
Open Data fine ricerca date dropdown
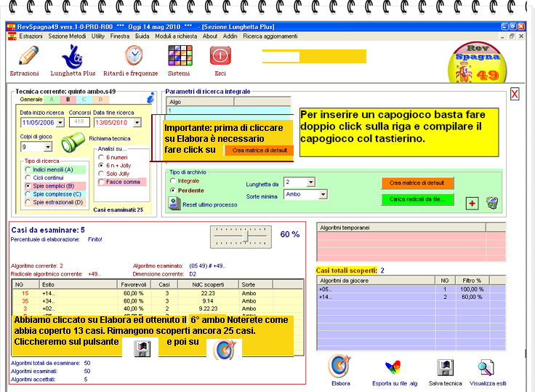click(137, 123)
